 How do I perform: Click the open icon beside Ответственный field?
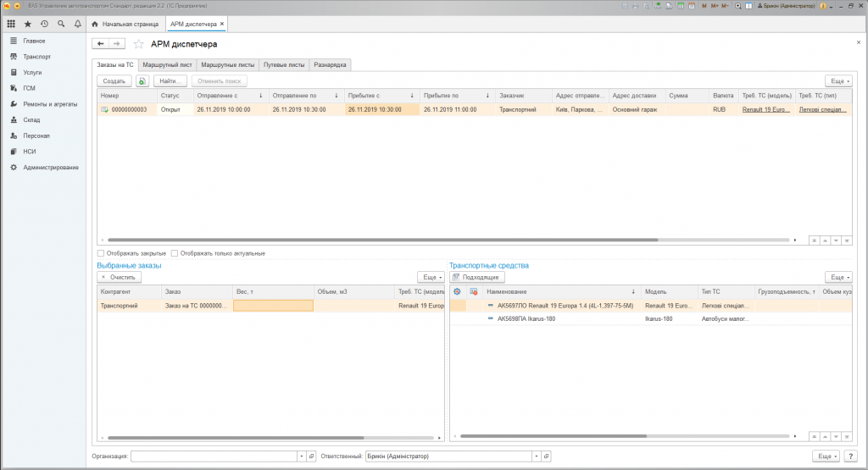pos(547,456)
